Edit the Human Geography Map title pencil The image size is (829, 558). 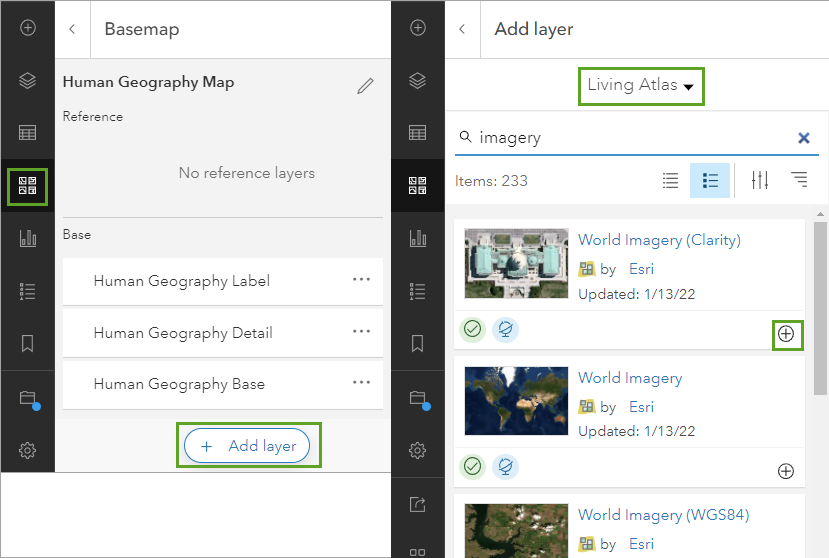[365, 86]
